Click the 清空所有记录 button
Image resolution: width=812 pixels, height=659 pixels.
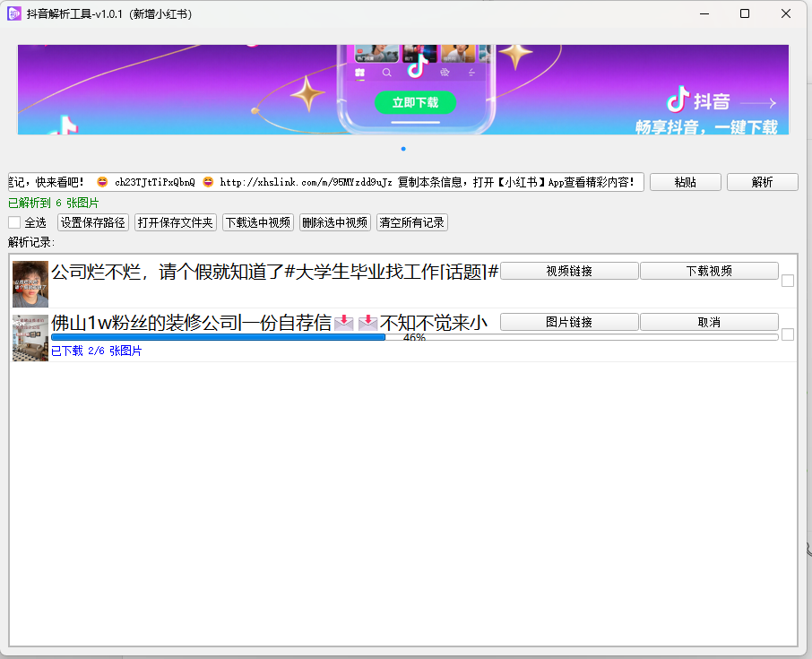pos(411,222)
